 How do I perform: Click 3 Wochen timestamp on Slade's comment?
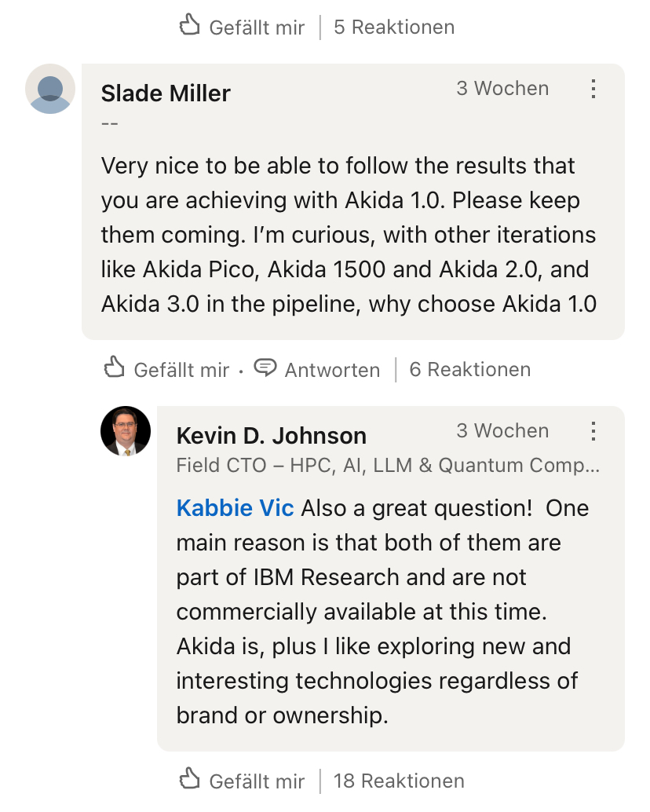[x=502, y=89]
